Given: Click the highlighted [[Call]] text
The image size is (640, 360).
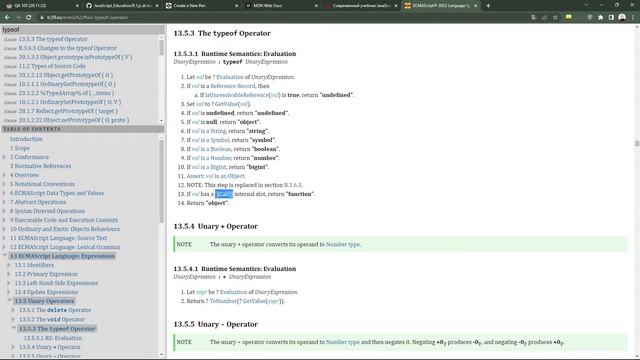Looking at the screenshot, I should (224, 194).
